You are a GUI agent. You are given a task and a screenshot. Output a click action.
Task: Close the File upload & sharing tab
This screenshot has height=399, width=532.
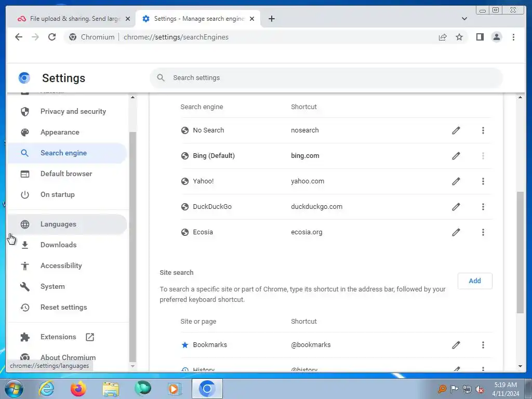point(128,19)
